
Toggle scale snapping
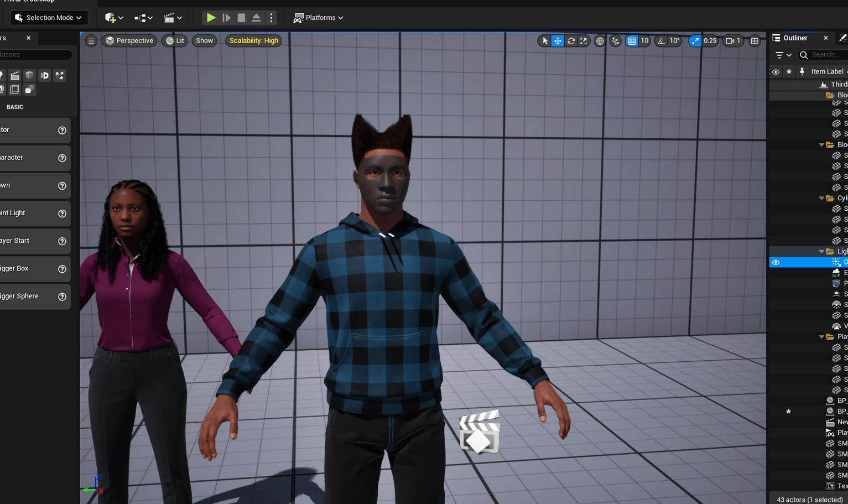click(x=695, y=41)
